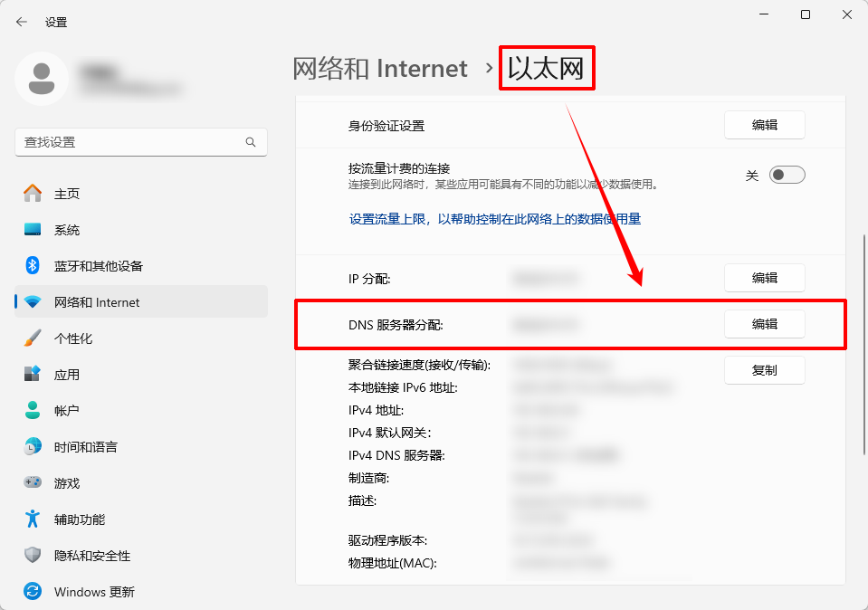868x610 pixels.
Task: Click the 设置 window title text
Action: (56, 22)
